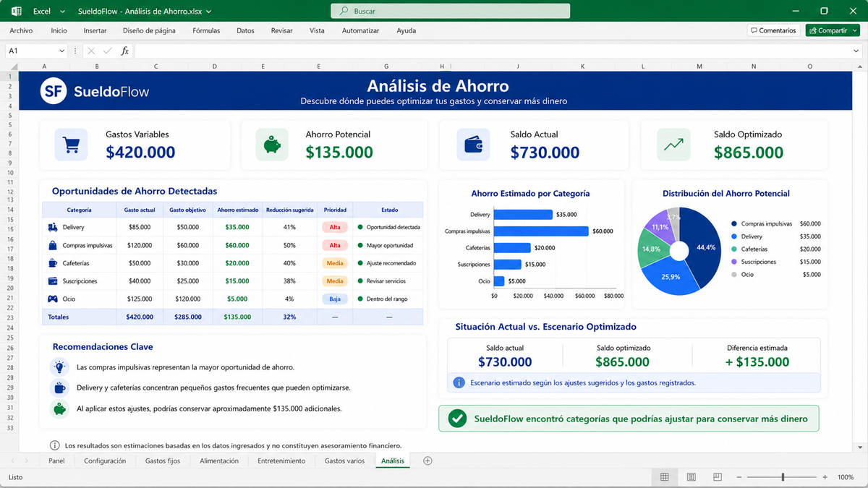Click the formula bar vertical dots handle

(75, 51)
